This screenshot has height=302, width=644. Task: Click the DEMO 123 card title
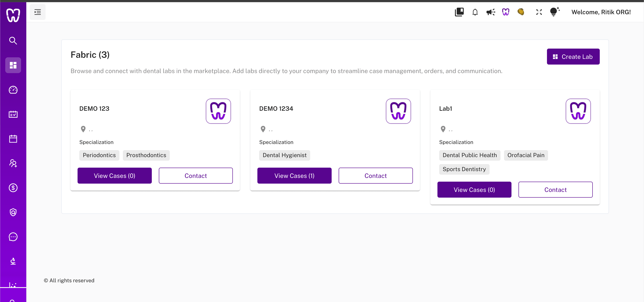(94, 108)
